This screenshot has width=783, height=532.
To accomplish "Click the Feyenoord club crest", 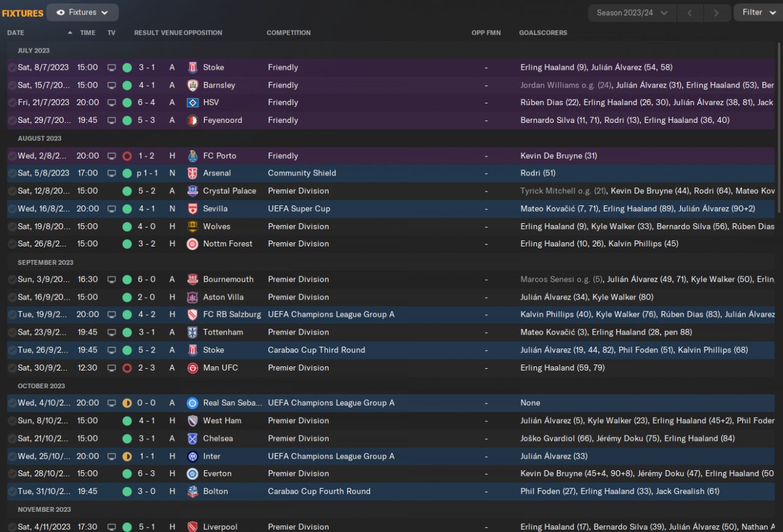I will pyautogui.click(x=193, y=120).
